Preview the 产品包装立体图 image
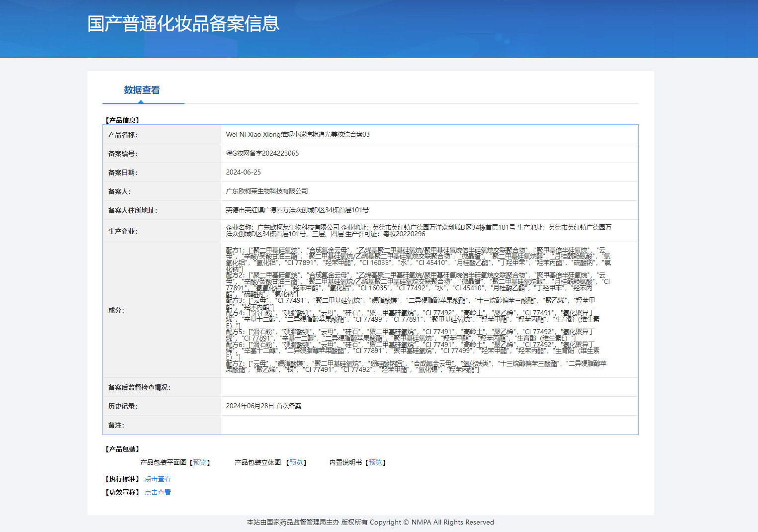 pyautogui.click(x=296, y=462)
